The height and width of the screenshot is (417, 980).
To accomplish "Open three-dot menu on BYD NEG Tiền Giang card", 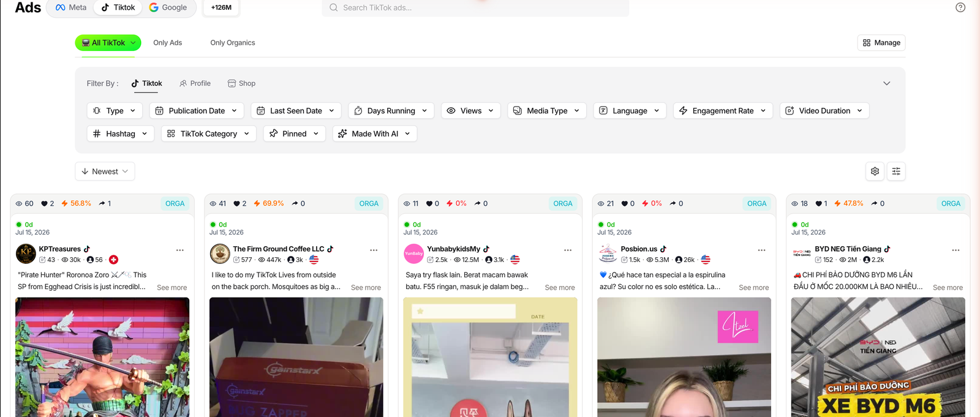I will pos(956,250).
